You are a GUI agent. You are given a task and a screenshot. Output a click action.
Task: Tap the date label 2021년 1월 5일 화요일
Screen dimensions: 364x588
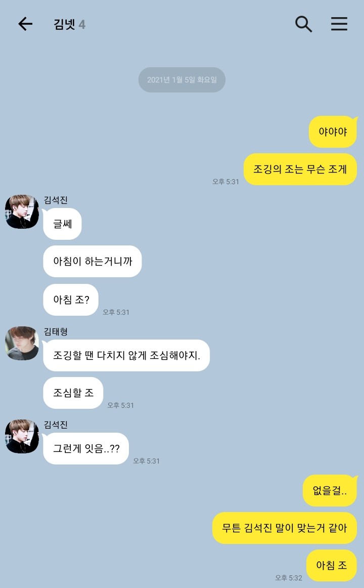point(182,79)
